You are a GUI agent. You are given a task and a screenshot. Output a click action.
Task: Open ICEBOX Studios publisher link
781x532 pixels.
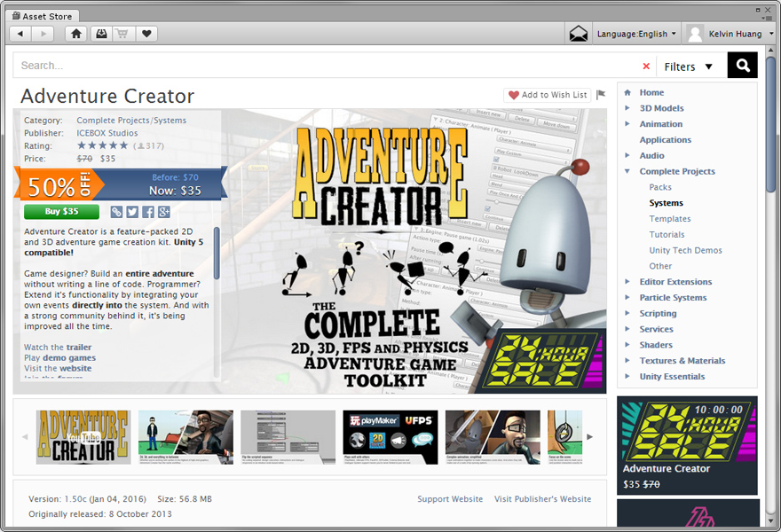pos(107,133)
